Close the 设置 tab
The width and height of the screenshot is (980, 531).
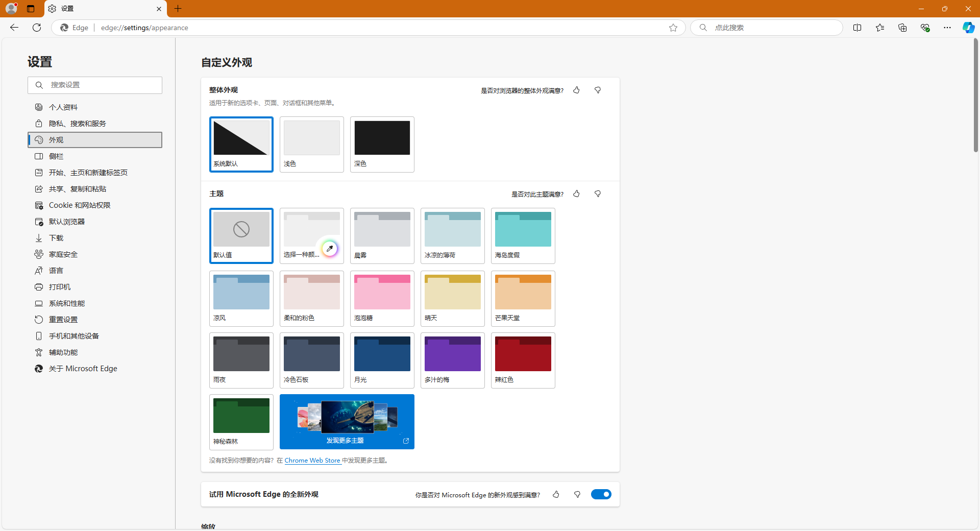(159, 9)
